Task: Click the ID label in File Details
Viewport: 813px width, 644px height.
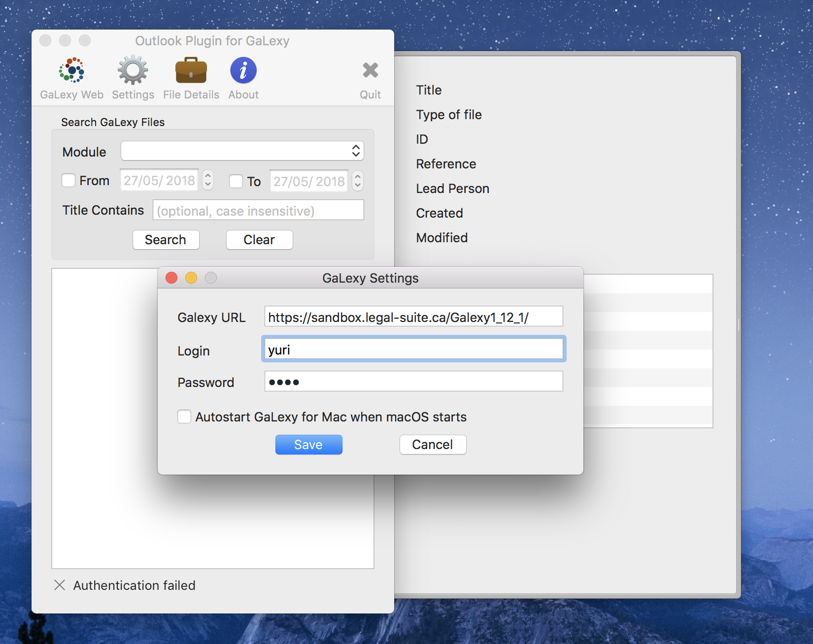Action: 422,139
